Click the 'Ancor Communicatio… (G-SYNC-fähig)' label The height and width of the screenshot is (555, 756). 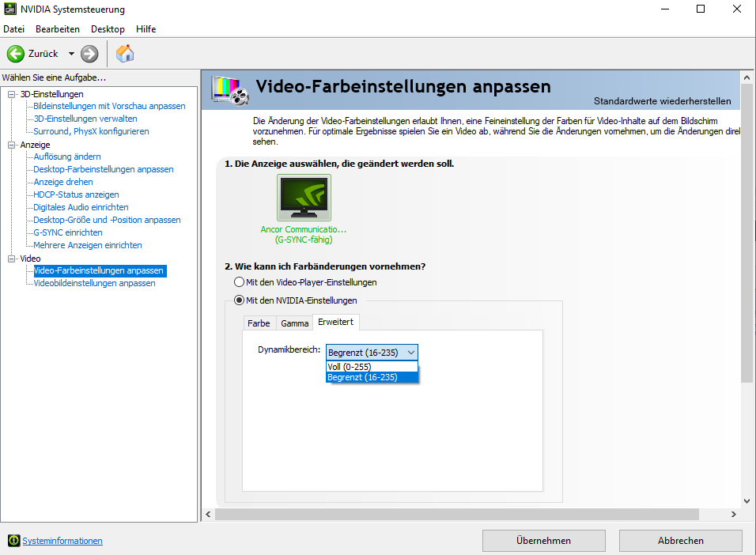(x=304, y=234)
